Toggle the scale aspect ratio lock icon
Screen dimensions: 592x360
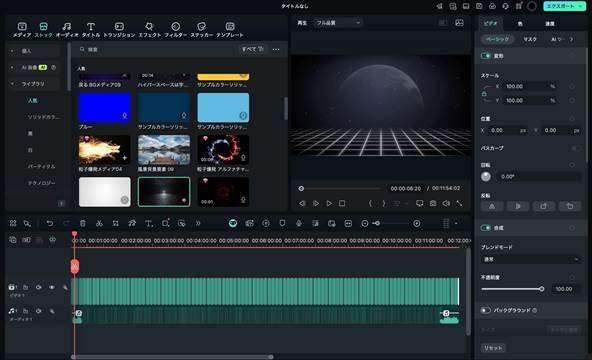coord(484,94)
